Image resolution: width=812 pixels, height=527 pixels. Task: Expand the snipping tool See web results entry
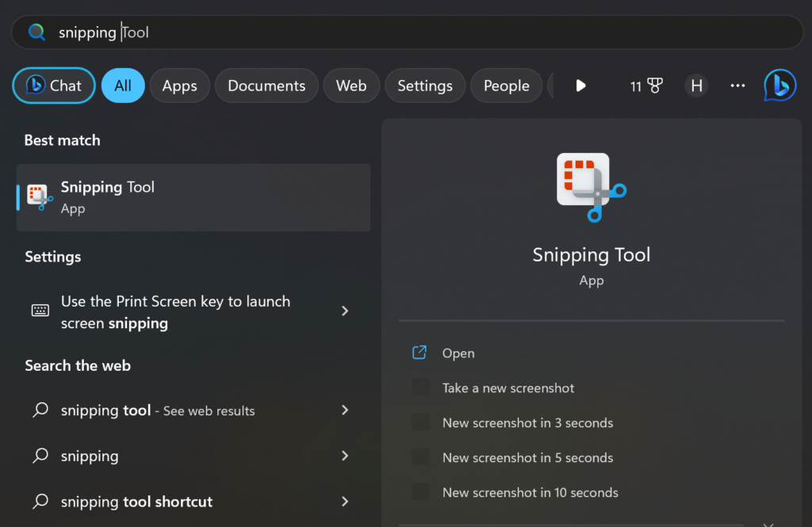(345, 411)
